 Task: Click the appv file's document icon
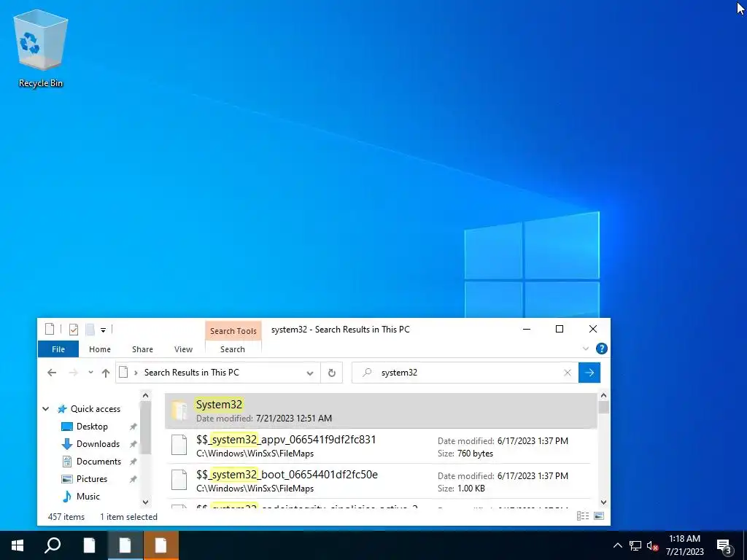coord(179,446)
